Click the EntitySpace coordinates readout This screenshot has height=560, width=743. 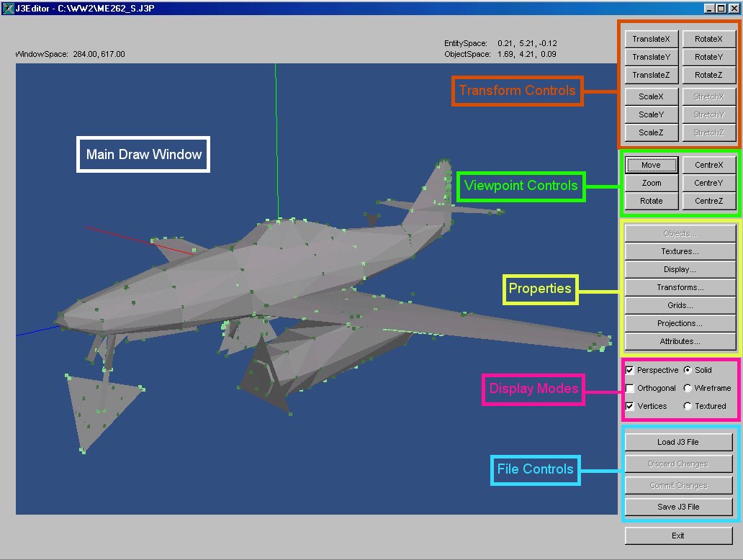click(x=500, y=43)
